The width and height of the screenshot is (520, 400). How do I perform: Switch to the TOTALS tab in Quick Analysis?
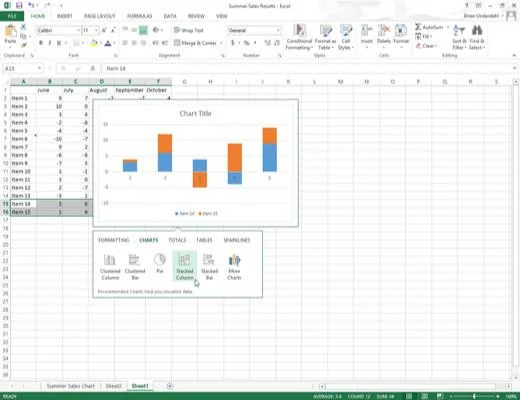[x=177, y=240]
